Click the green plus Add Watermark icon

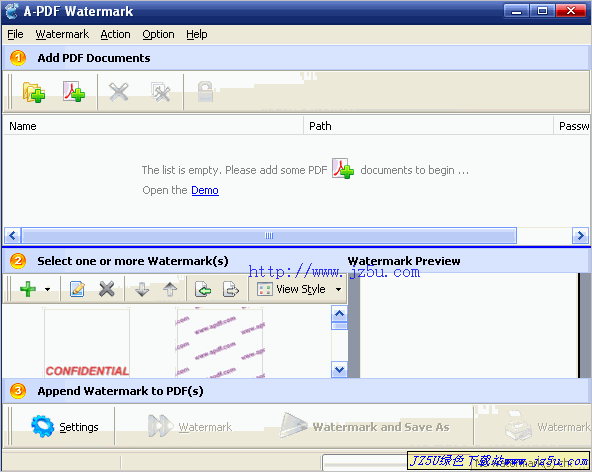tap(28, 289)
